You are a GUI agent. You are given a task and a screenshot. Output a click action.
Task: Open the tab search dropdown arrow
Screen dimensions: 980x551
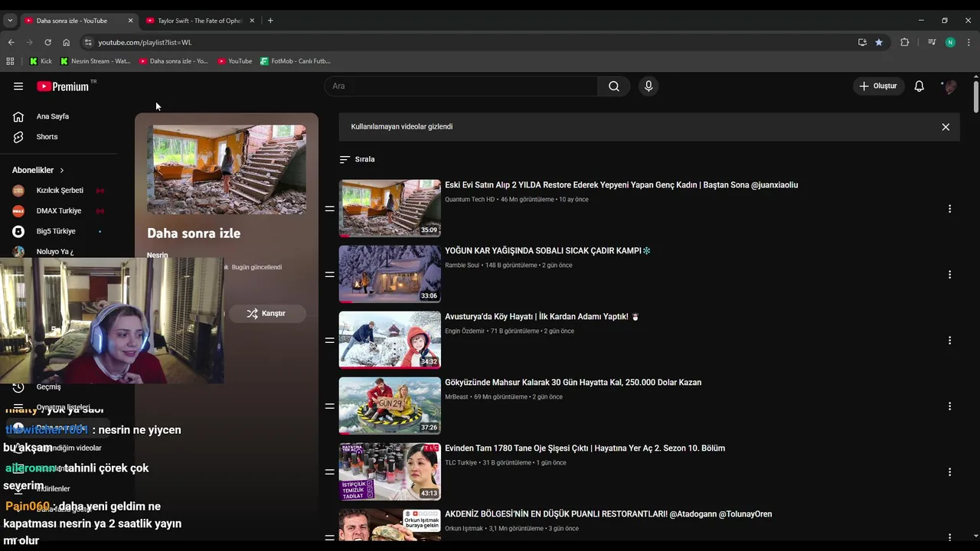coord(10,21)
